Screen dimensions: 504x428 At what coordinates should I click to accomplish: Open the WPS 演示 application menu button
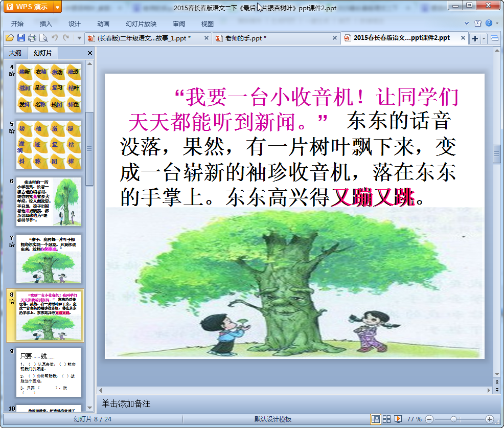pos(28,7)
